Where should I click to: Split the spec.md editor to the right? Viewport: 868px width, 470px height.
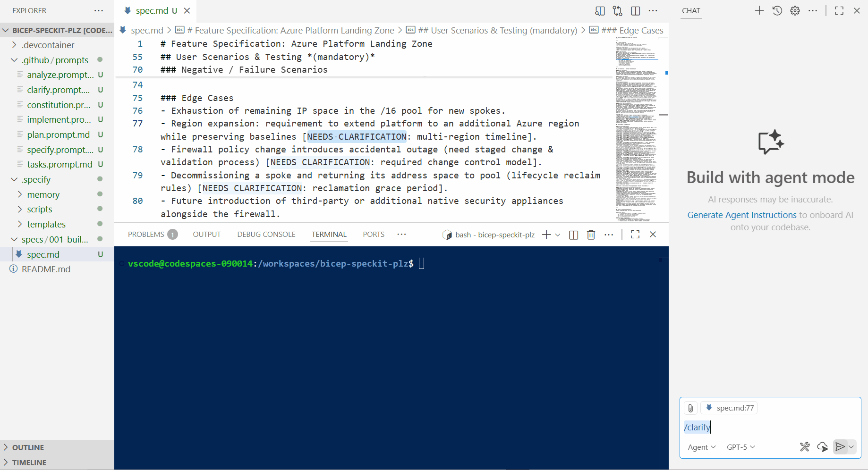pos(636,11)
